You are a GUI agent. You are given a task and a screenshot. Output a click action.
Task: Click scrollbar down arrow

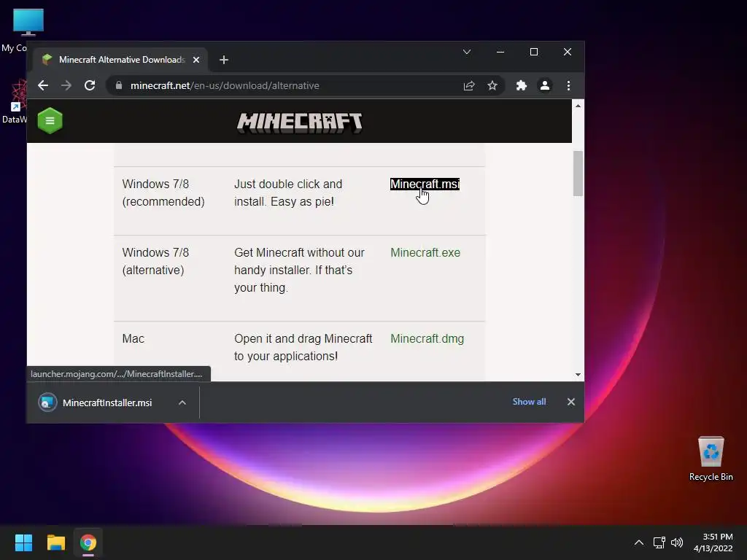tap(578, 375)
